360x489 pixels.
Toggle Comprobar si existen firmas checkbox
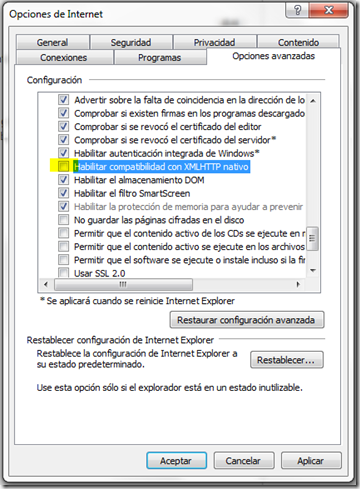63,113
